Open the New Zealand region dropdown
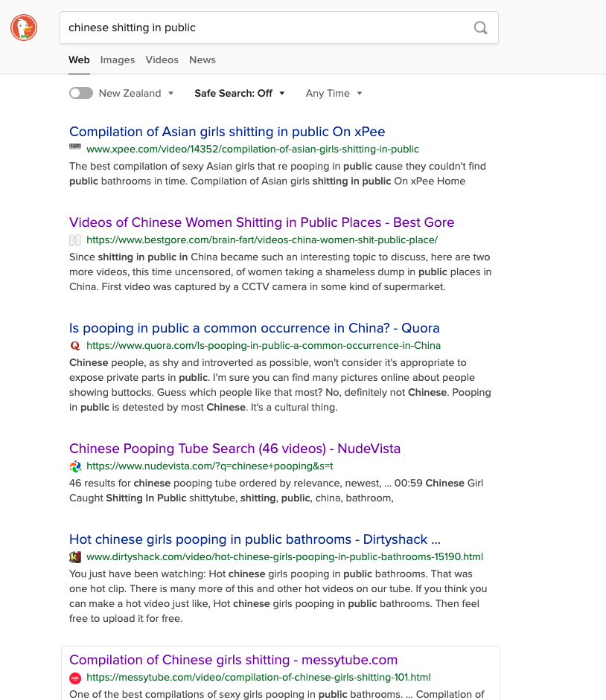Image resolution: width=606 pixels, height=700 pixels. [136, 93]
